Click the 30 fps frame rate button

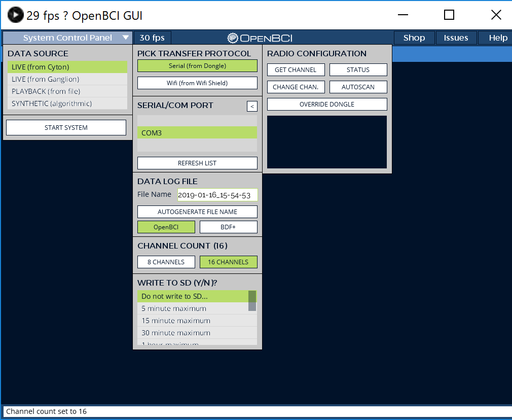coord(152,38)
